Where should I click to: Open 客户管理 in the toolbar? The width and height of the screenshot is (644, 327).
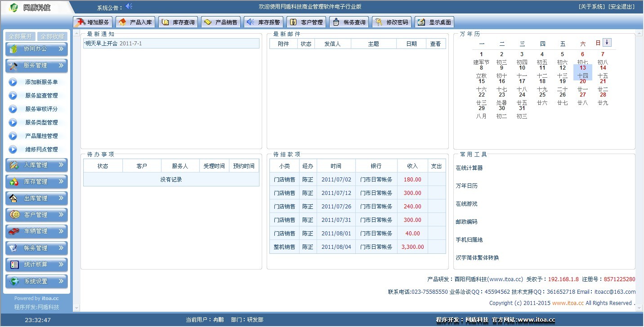(306, 22)
